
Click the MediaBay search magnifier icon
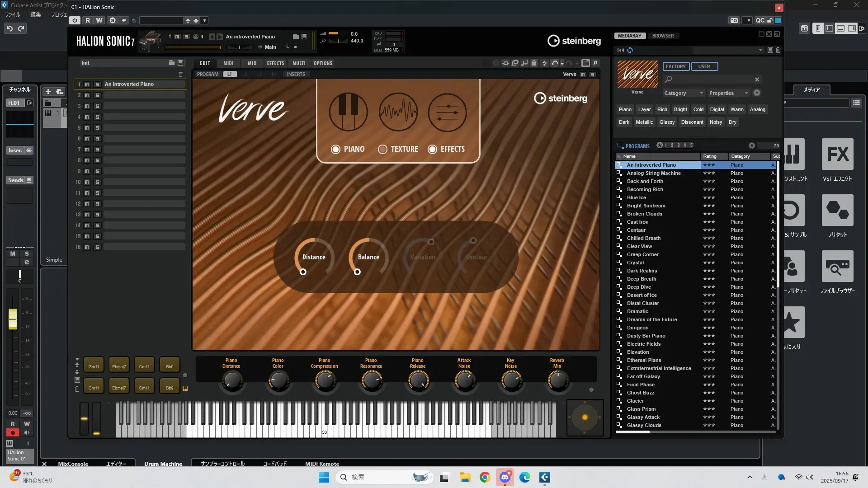[669, 80]
